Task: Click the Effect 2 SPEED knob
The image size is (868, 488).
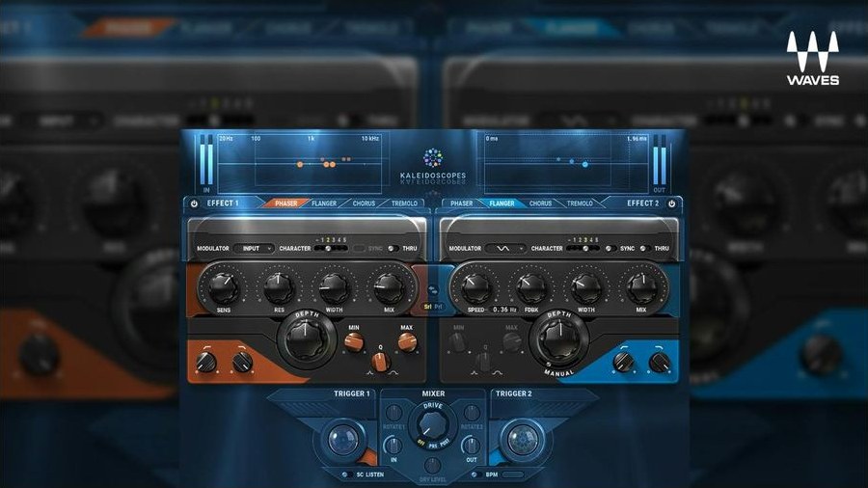Action: [476, 287]
